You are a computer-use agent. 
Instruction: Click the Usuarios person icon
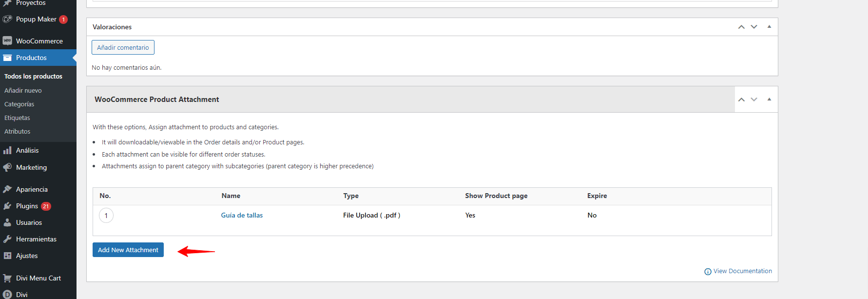[x=7, y=222]
